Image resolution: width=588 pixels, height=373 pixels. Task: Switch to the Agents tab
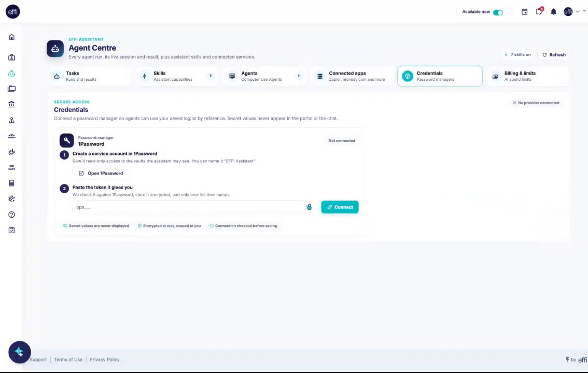pos(265,76)
